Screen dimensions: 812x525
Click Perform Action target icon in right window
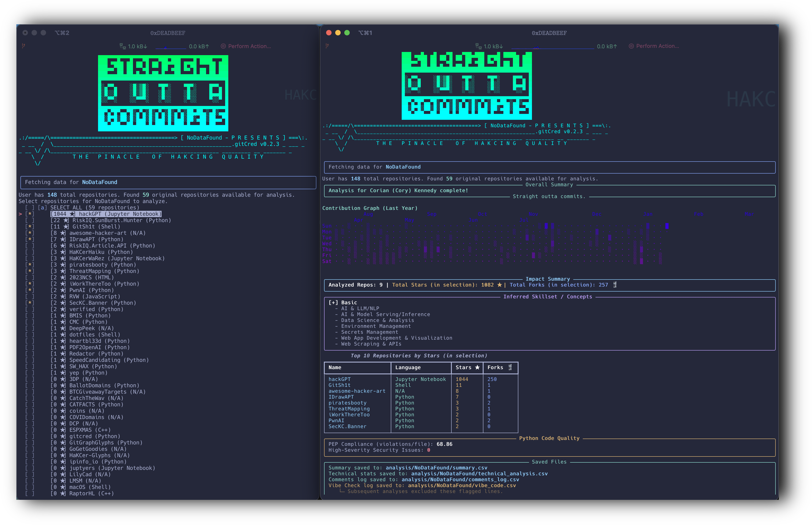point(631,46)
